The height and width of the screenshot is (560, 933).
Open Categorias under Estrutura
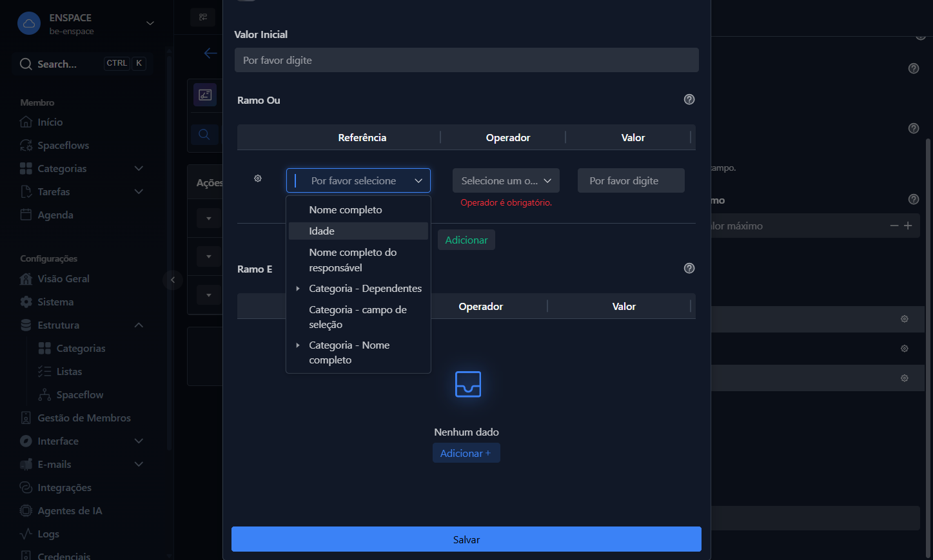pyautogui.click(x=81, y=348)
